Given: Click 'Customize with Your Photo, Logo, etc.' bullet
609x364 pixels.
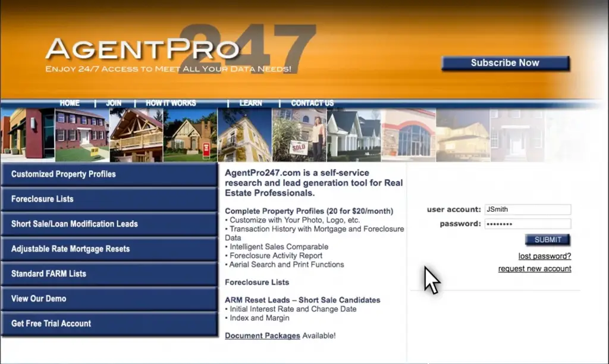Looking at the screenshot, I should [293, 220].
